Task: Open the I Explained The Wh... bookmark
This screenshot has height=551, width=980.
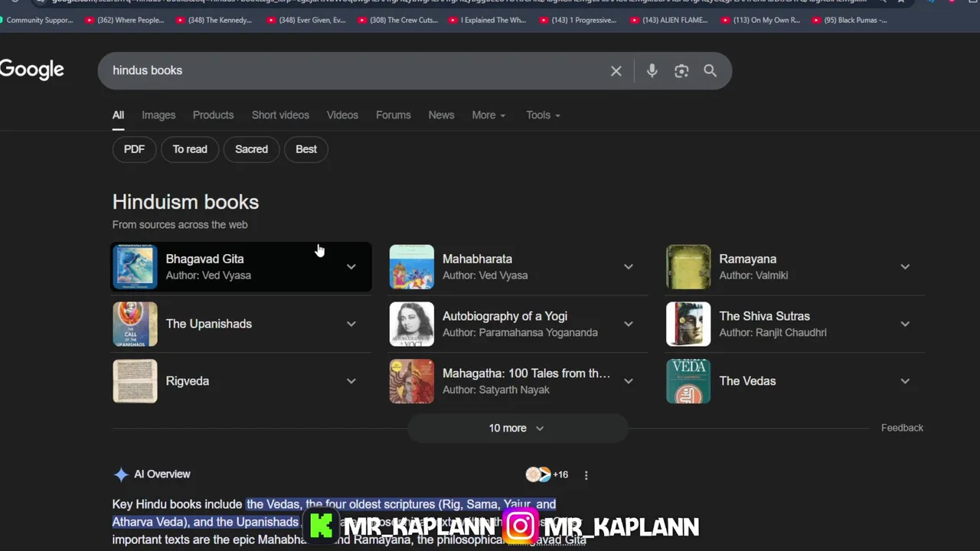Action: point(488,20)
